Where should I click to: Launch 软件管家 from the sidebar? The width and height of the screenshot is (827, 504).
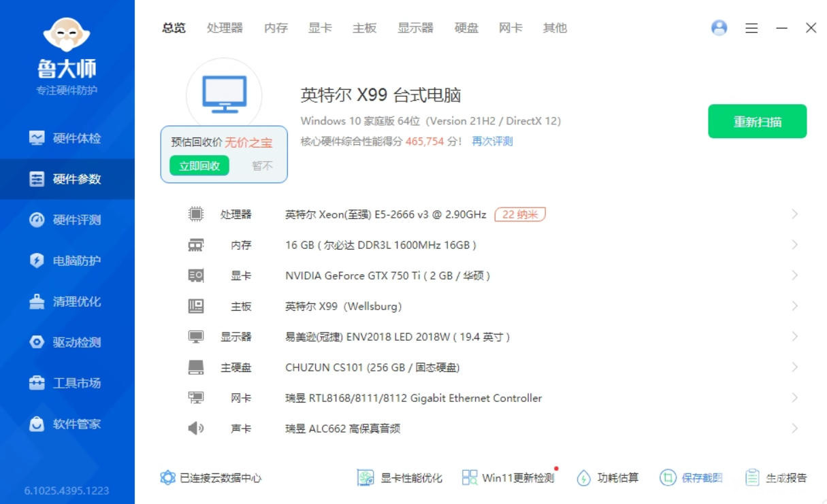click(67, 424)
